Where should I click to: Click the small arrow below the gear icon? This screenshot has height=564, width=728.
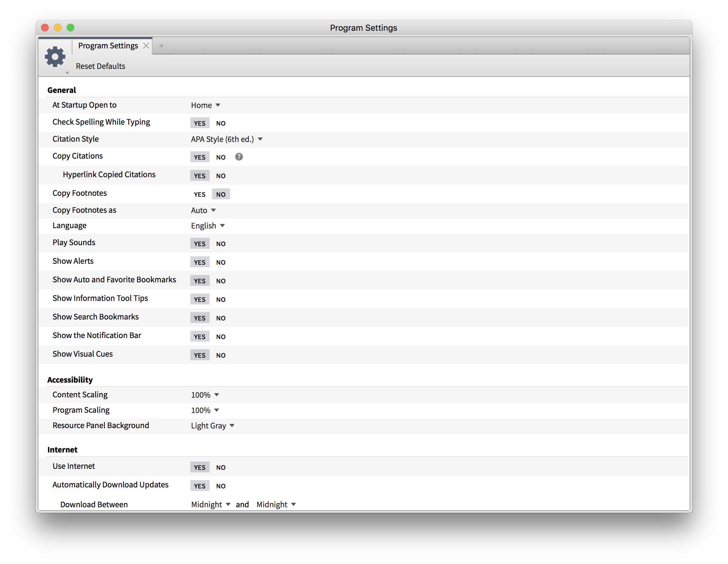pos(67,73)
